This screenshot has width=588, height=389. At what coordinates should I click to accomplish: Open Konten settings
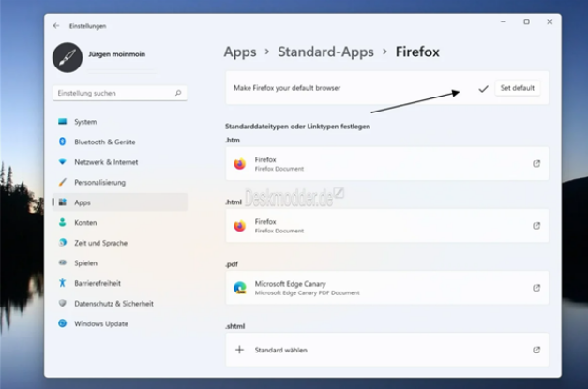click(x=120, y=222)
